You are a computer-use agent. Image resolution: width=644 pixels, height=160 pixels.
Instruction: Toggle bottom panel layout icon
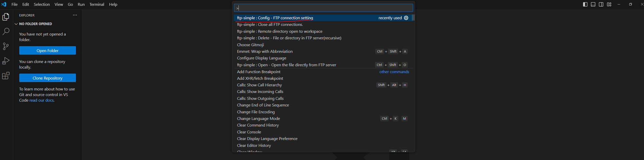(593, 5)
